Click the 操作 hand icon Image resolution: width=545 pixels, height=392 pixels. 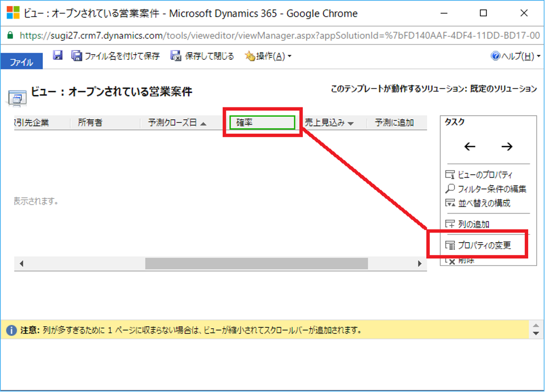pyautogui.click(x=250, y=55)
